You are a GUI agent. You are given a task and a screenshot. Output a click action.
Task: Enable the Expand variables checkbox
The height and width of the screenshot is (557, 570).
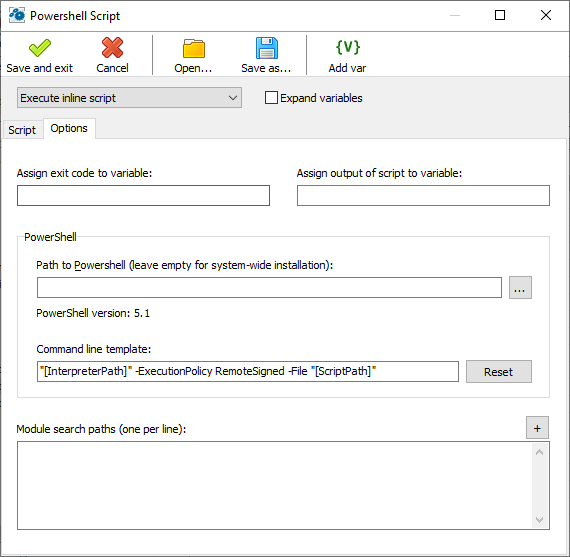[x=271, y=98]
